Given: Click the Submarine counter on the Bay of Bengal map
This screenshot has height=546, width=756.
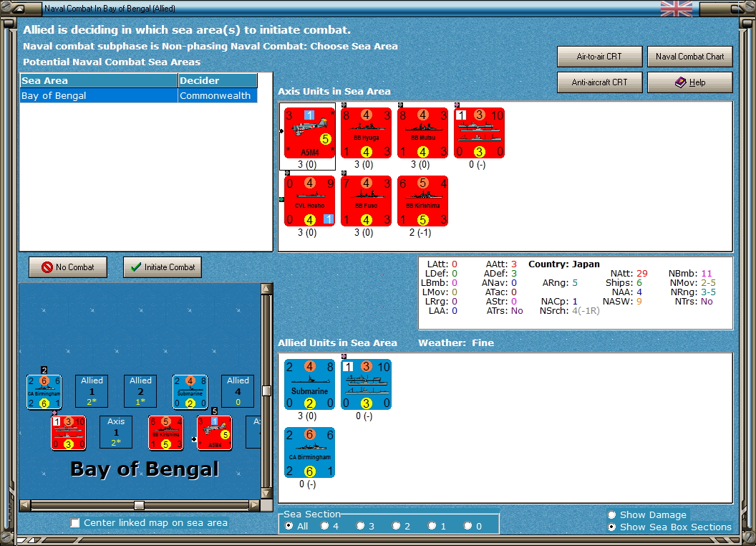Looking at the screenshot, I should click(x=190, y=392).
